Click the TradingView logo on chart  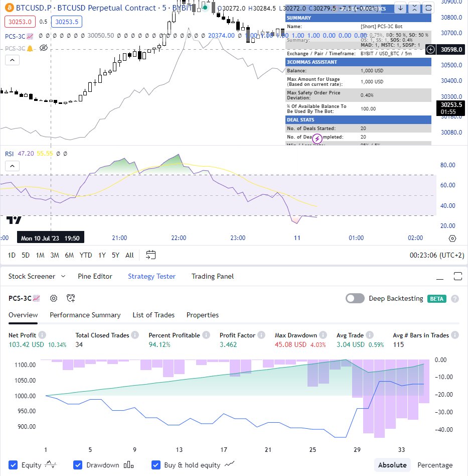[x=14, y=220]
